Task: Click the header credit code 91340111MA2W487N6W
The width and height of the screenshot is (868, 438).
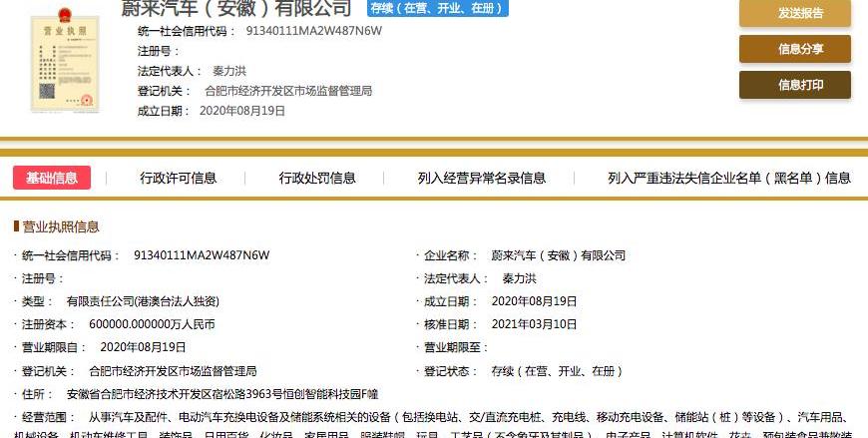Action: click(x=313, y=31)
